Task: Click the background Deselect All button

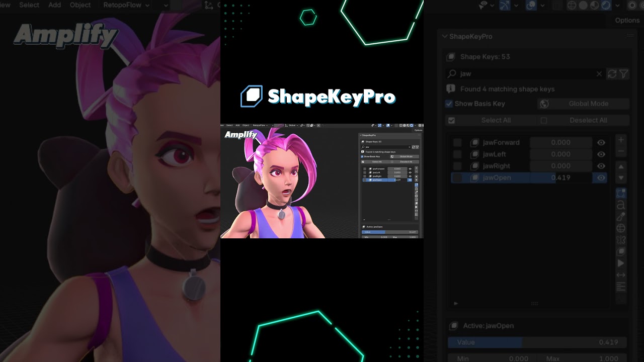Action: (x=583, y=120)
